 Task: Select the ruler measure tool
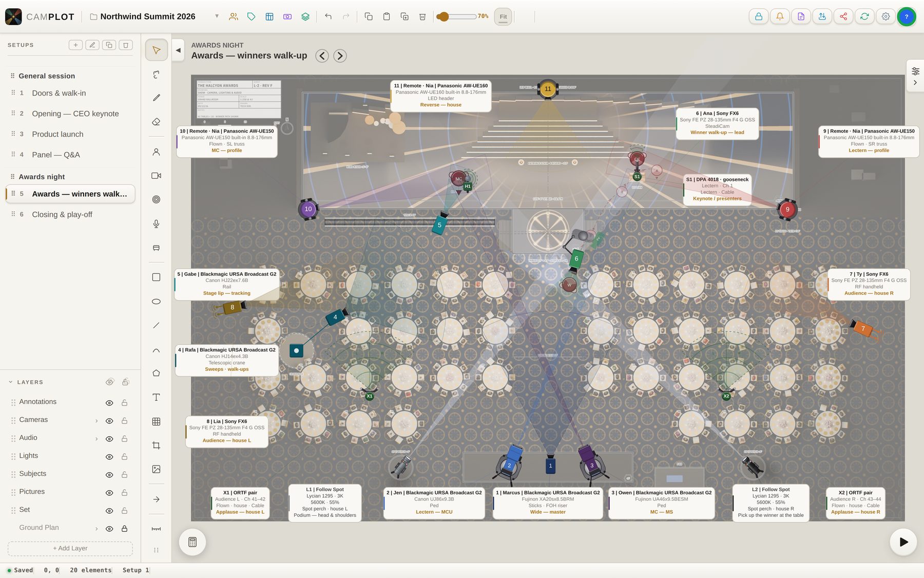pyautogui.click(x=157, y=529)
